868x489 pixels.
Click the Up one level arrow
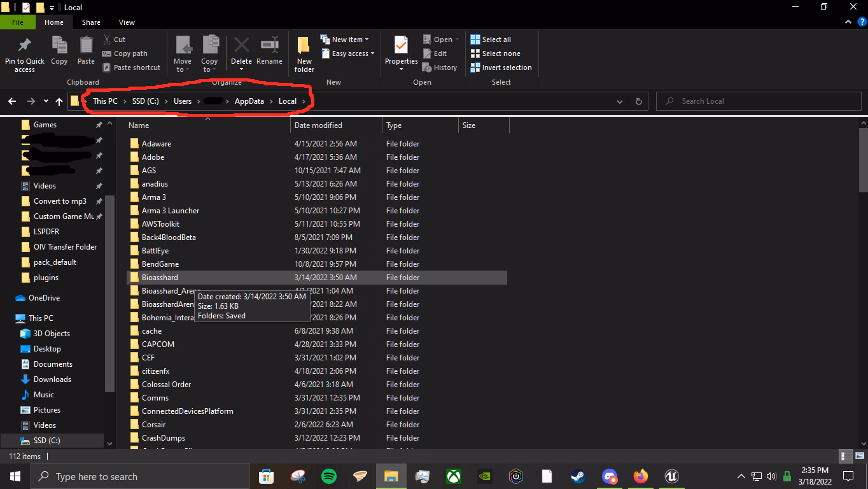click(59, 101)
